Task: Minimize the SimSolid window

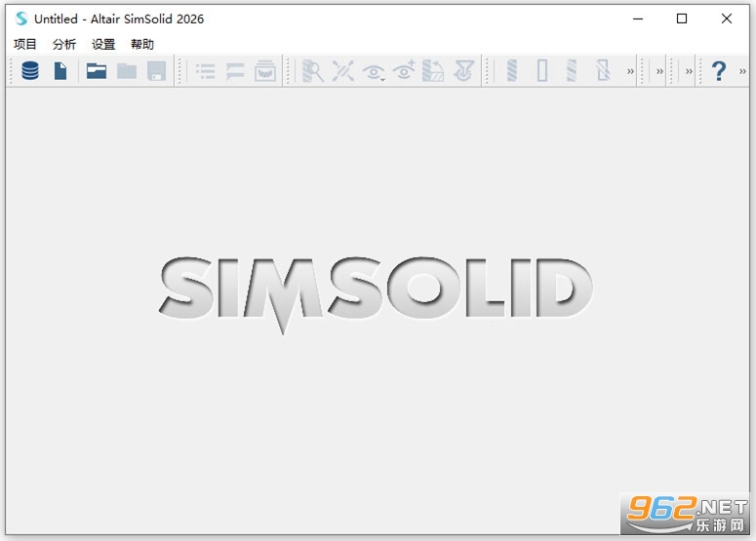Action: (x=638, y=19)
